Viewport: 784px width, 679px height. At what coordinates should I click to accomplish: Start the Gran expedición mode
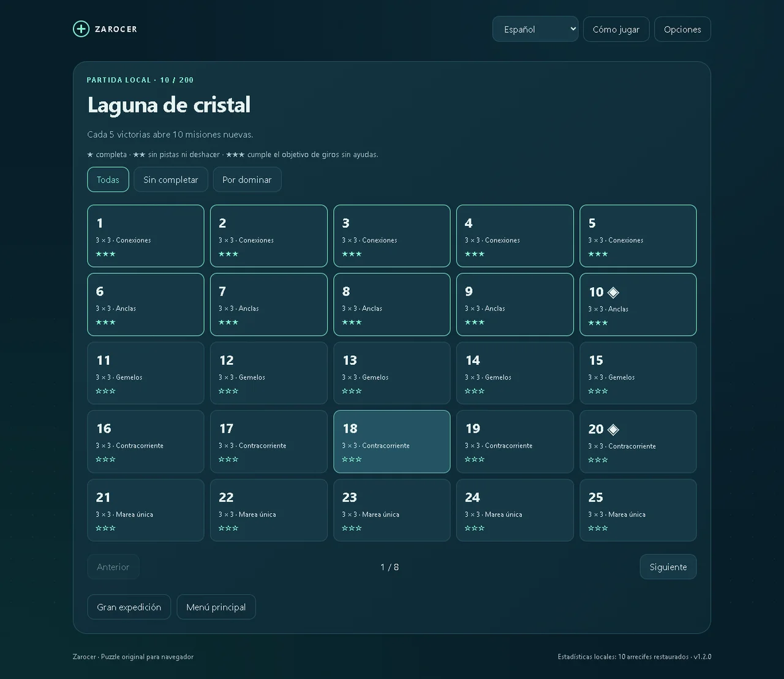[x=129, y=607]
